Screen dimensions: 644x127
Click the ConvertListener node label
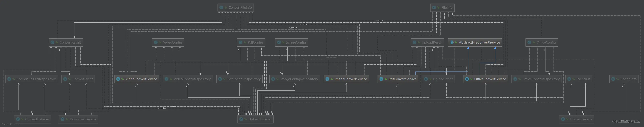pos(37,119)
